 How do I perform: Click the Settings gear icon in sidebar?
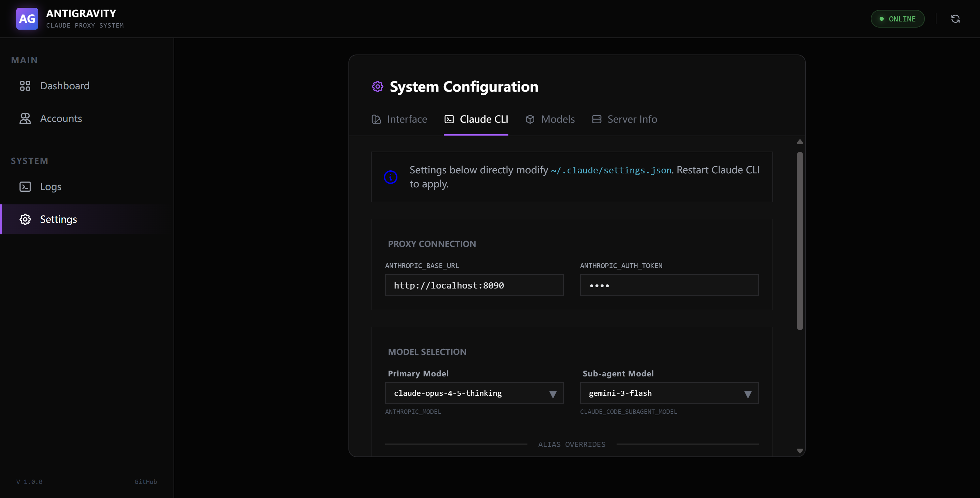(x=25, y=219)
